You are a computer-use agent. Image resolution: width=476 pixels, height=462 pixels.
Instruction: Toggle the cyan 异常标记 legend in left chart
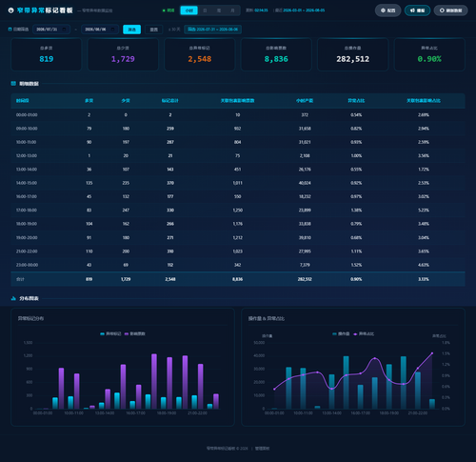110,333
